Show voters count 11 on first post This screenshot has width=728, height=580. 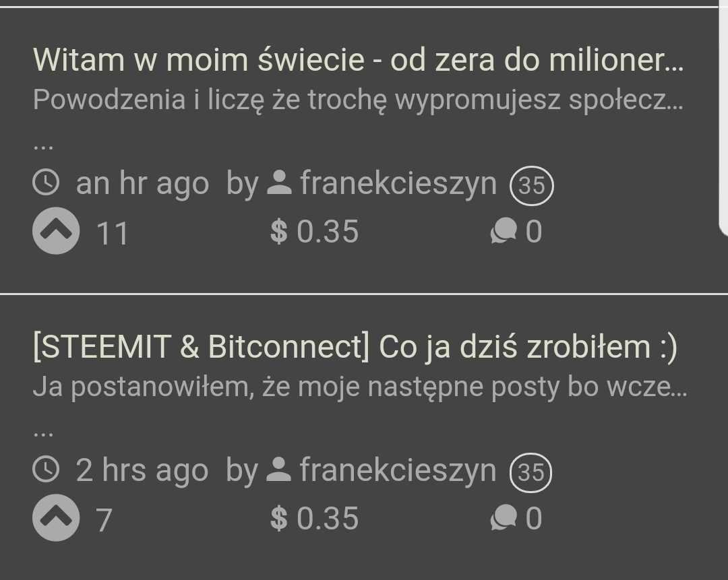113,233
